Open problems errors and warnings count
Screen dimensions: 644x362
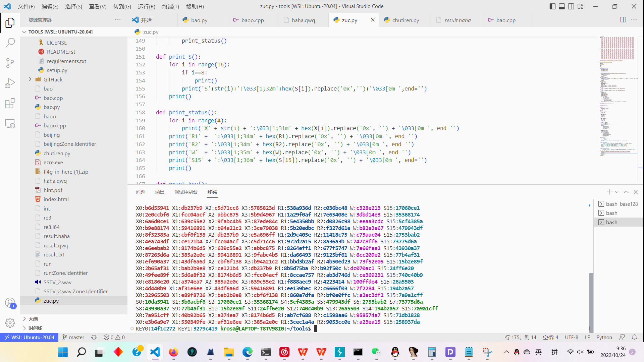click(x=114, y=337)
